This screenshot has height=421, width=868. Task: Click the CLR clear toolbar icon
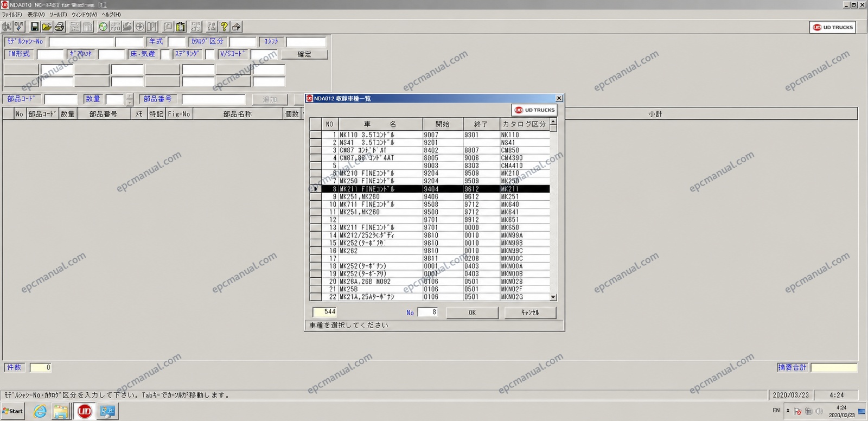pos(19,26)
